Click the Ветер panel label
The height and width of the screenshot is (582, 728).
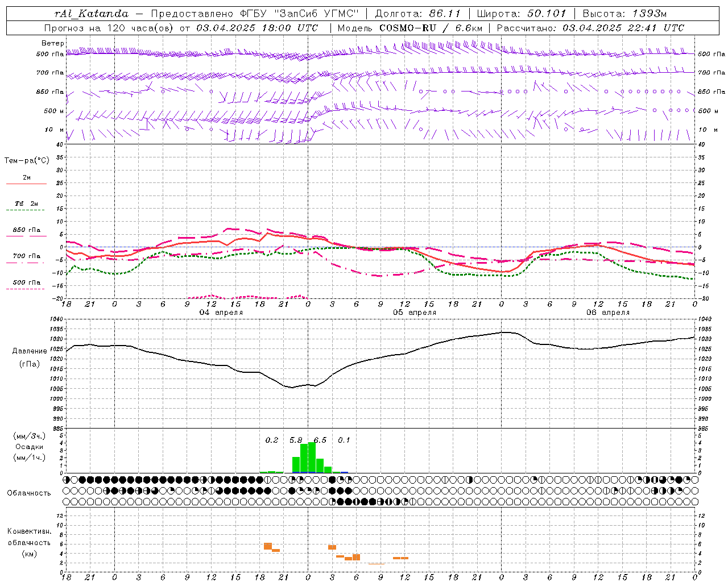(x=52, y=43)
